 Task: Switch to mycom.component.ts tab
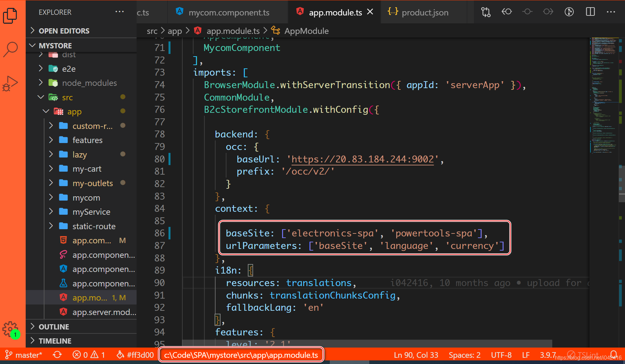tap(228, 12)
